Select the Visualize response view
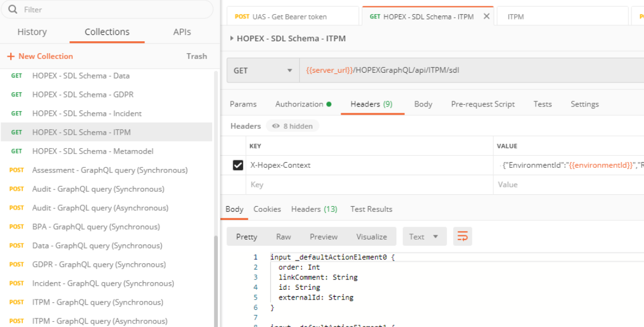Image resolution: width=644 pixels, height=327 pixels. click(x=371, y=237)
